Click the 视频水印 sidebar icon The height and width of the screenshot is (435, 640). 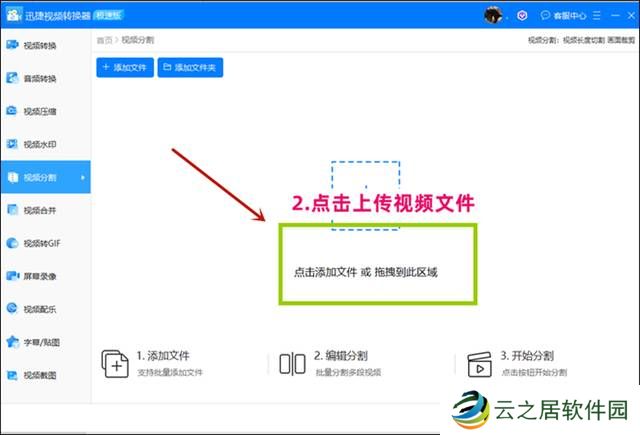11,145
